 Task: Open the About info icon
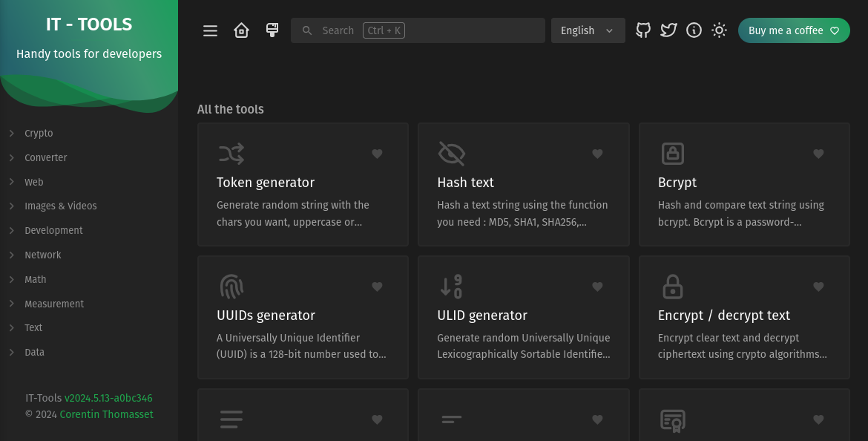point(694,30)
